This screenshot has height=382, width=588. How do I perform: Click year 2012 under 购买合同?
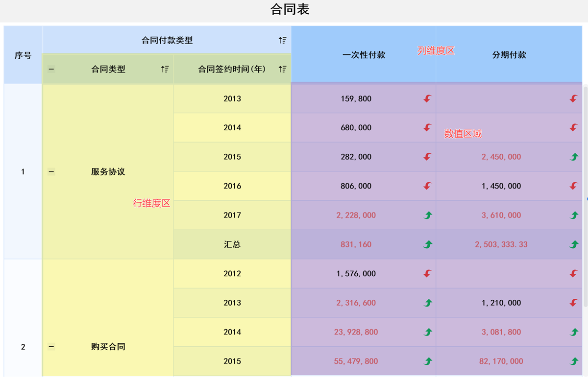[x=232, y=273]
